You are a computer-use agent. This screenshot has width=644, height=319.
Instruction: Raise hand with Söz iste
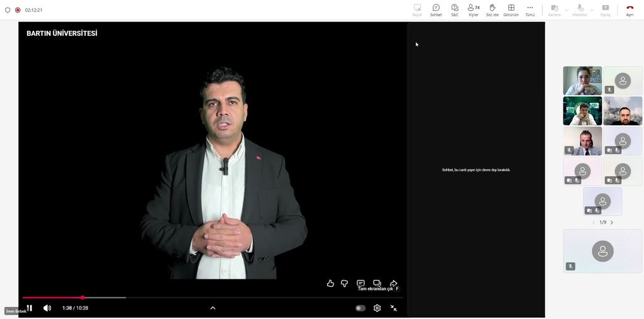[x=492, y=10]
